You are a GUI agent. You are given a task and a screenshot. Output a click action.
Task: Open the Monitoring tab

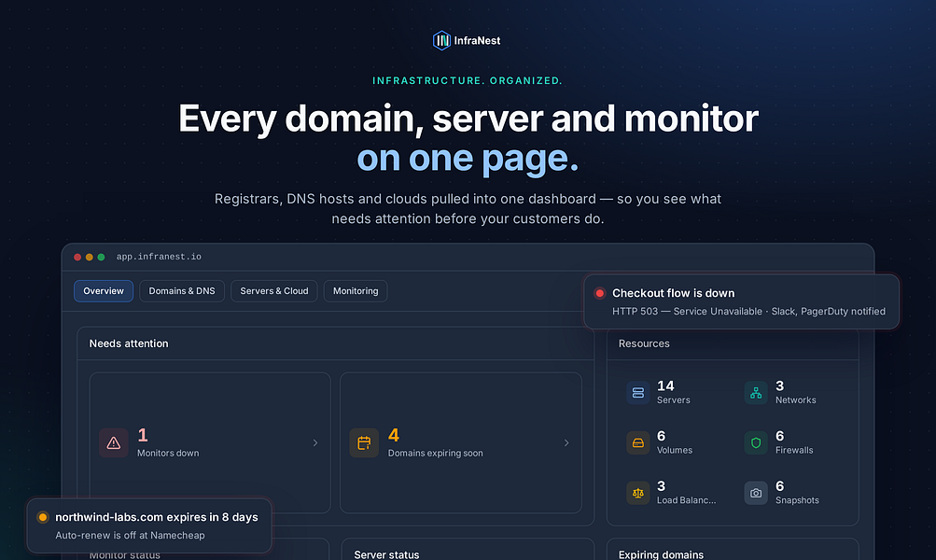click(x=356, y=291)
